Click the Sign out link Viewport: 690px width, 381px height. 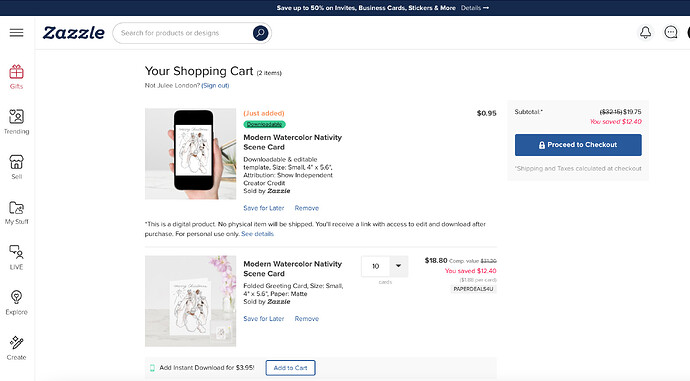215,85
